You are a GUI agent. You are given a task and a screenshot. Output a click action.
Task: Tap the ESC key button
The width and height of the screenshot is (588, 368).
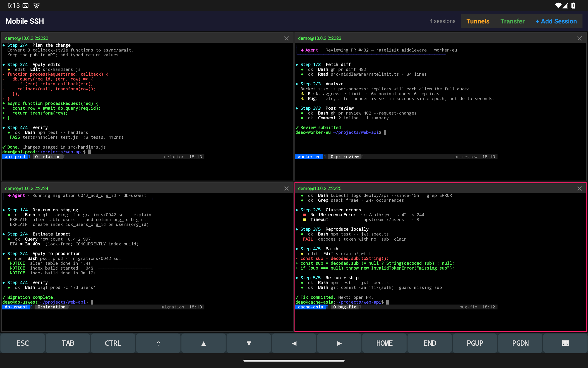[23, 343]
